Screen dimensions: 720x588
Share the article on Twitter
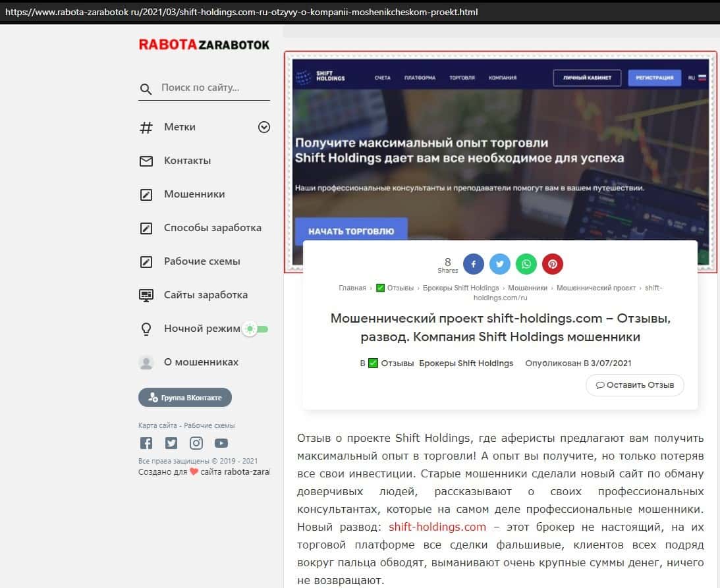(499, 264)
